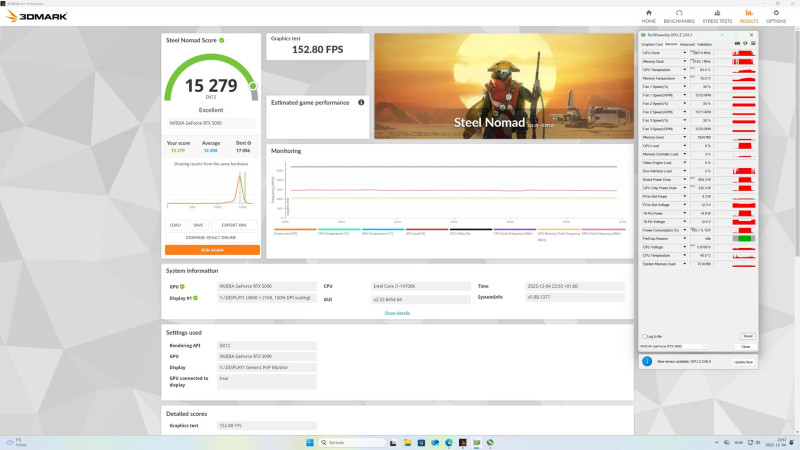Take a GPU-Z screenshot with the camera icon
This screenshot has width=800, height=450.
737,44
